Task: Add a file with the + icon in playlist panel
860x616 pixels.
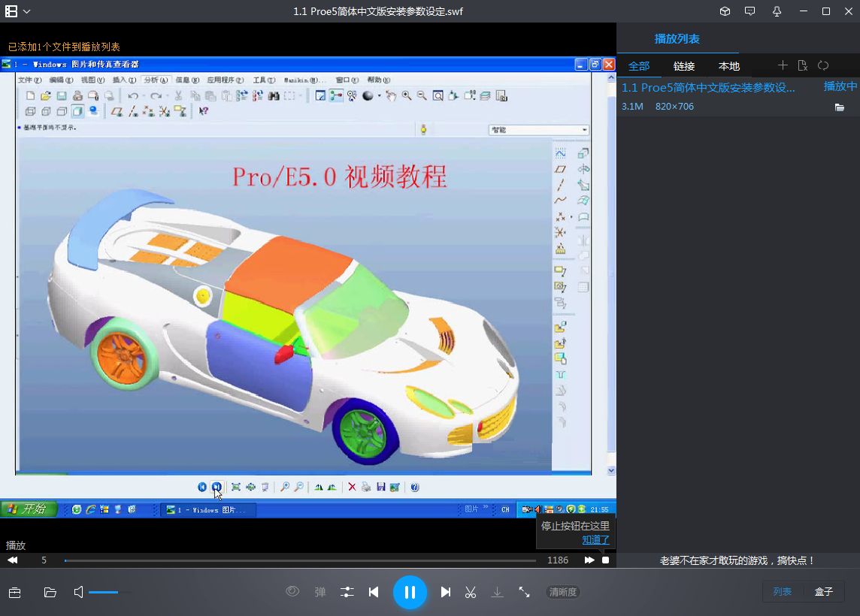Action: (x=782, y=65)
